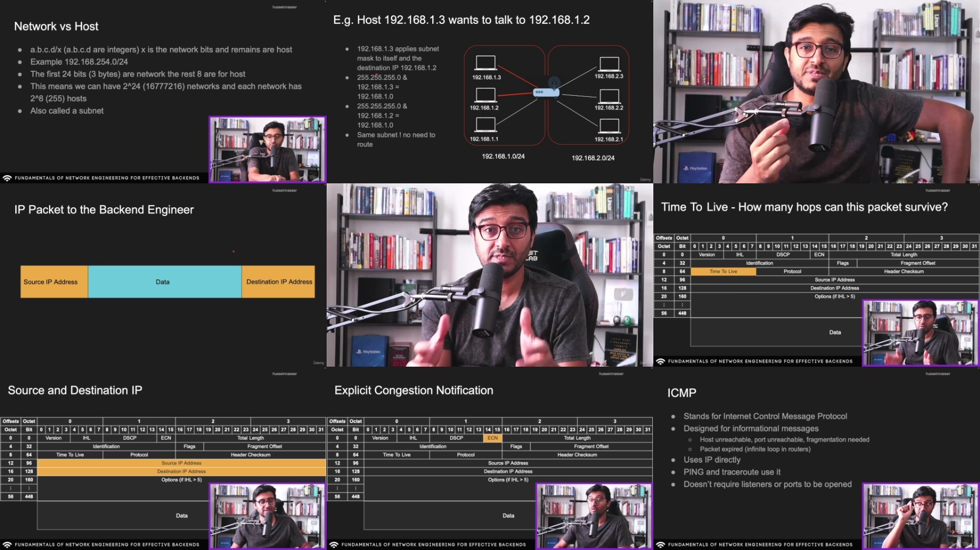Viewport: 980px width, 550px height.
Task: Click the orange Source IP Address box
Action: coord(54,282)
